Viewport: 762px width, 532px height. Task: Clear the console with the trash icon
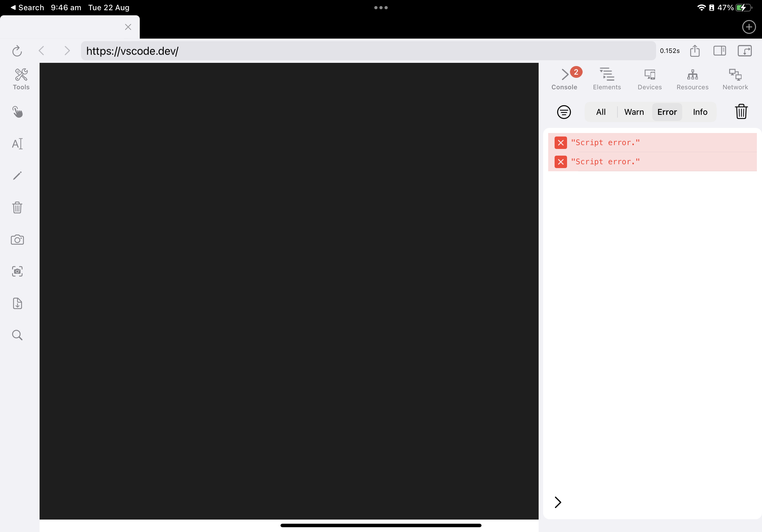coord(741,111)
